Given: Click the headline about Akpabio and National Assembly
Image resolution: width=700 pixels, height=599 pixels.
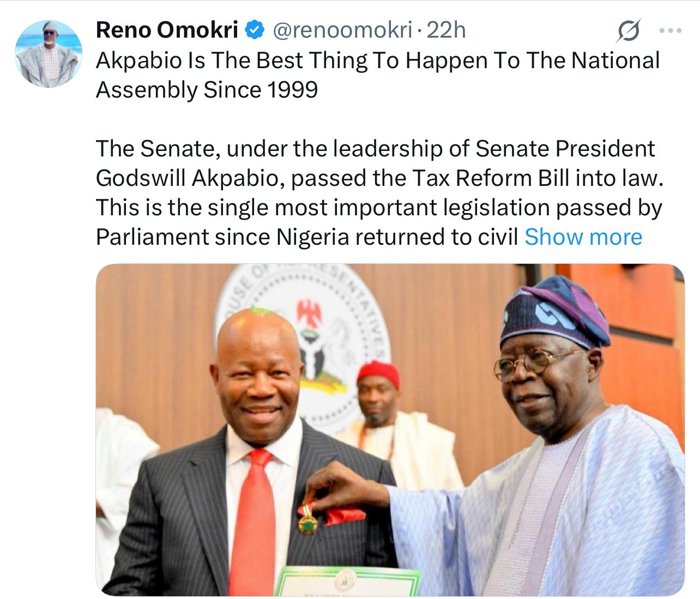Looking at the screenshot, I should pyautogui.click(x=377, y=75).
